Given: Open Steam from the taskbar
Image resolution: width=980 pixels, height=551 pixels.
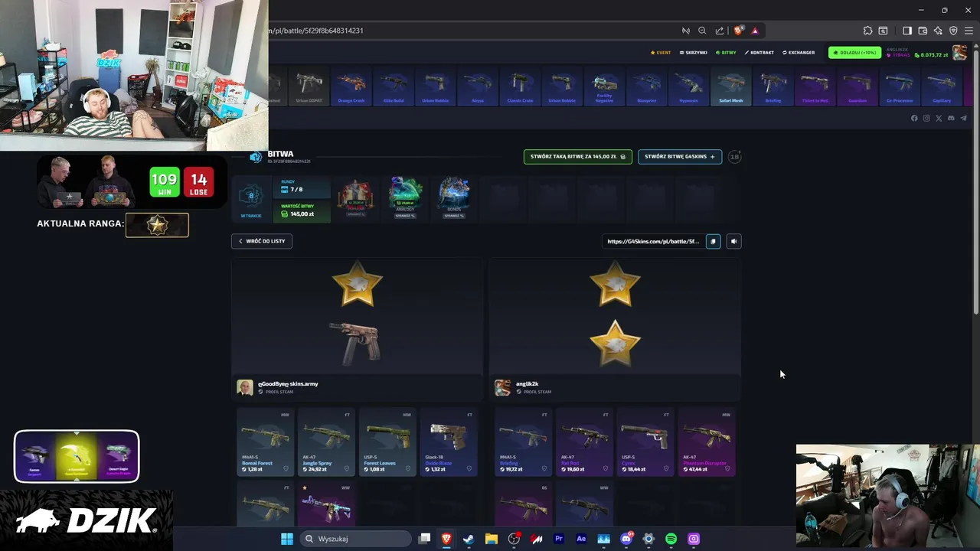Looking at the screenshot, I should point(469,539).
